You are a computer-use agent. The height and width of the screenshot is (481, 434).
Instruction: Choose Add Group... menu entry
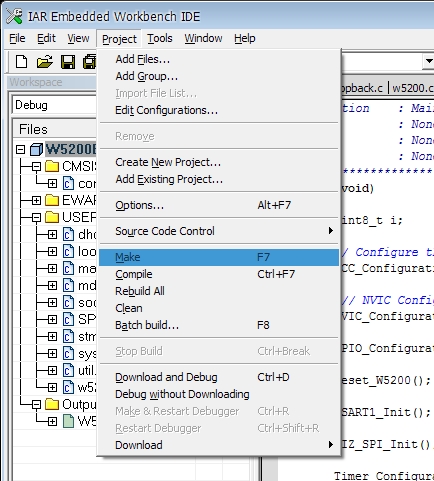[219, 76]
